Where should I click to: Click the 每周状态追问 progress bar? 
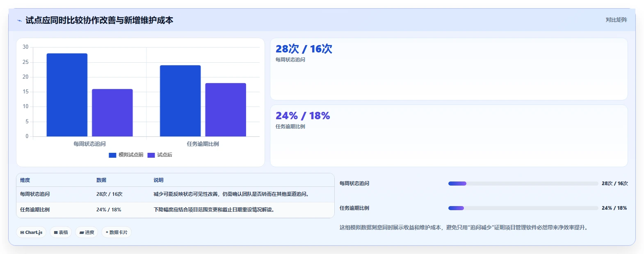click(x=523, y=184)
